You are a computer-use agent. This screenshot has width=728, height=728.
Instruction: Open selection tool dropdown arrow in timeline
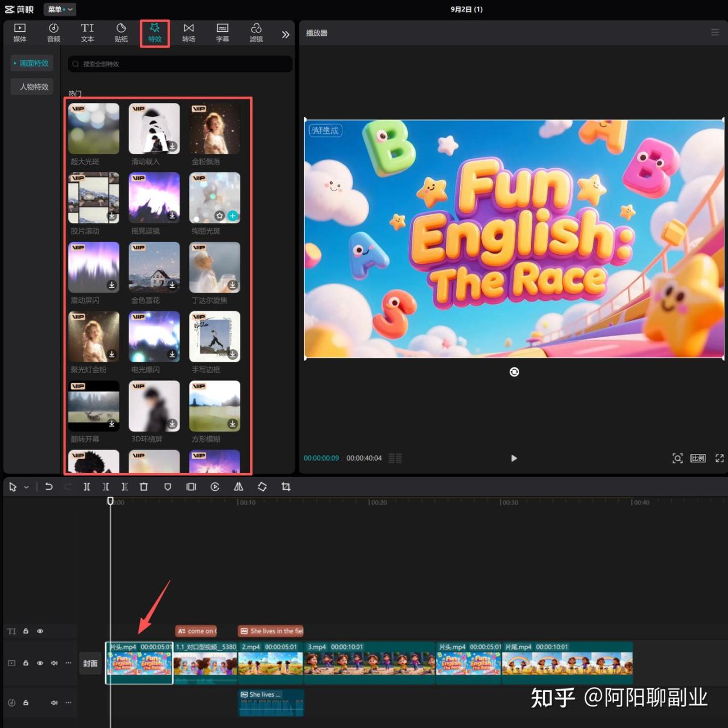click(26, 487)
